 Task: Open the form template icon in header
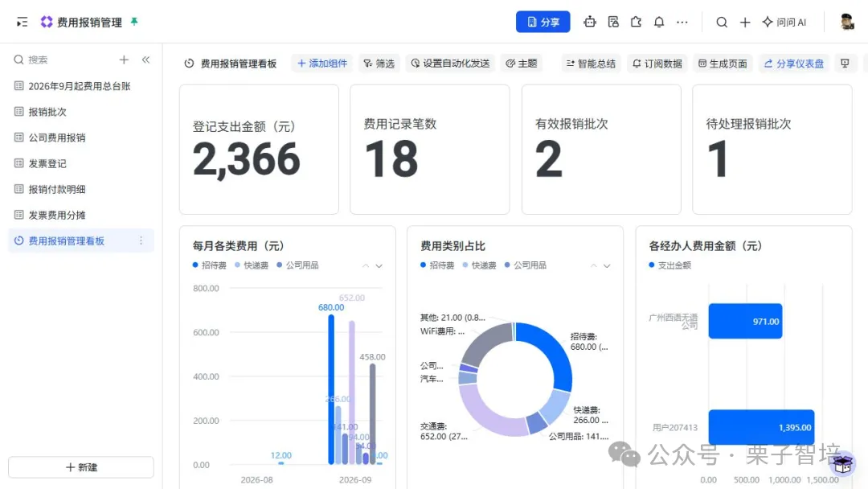pos(612,23)
